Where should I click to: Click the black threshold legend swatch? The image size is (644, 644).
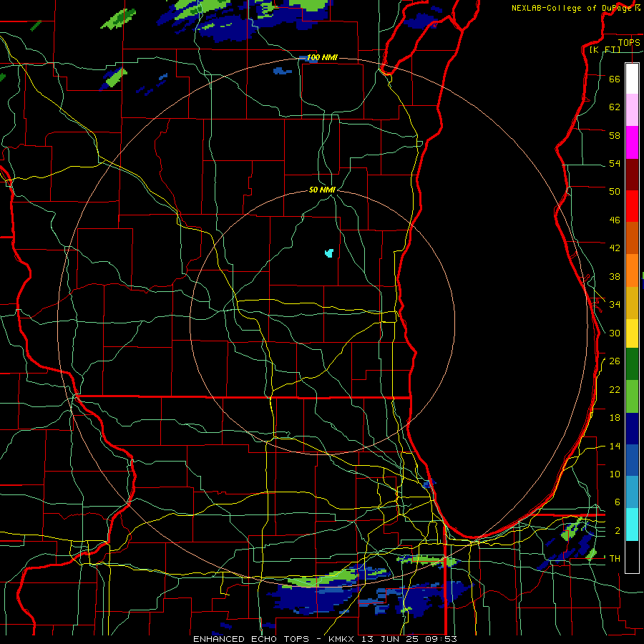[632, 557]
